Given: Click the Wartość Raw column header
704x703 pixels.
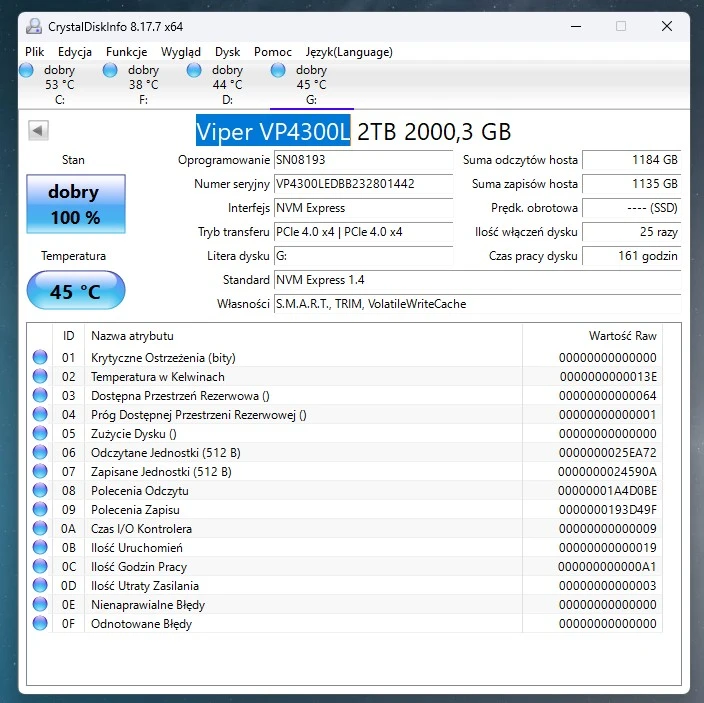Looking at the screenshot, I should coord(622,336).
